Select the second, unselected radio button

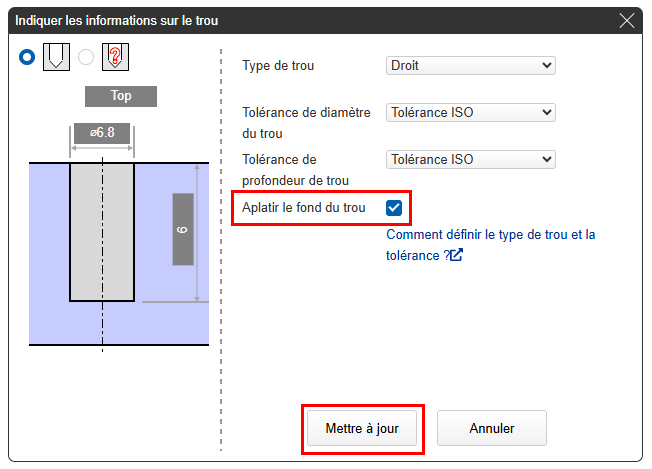86,58
